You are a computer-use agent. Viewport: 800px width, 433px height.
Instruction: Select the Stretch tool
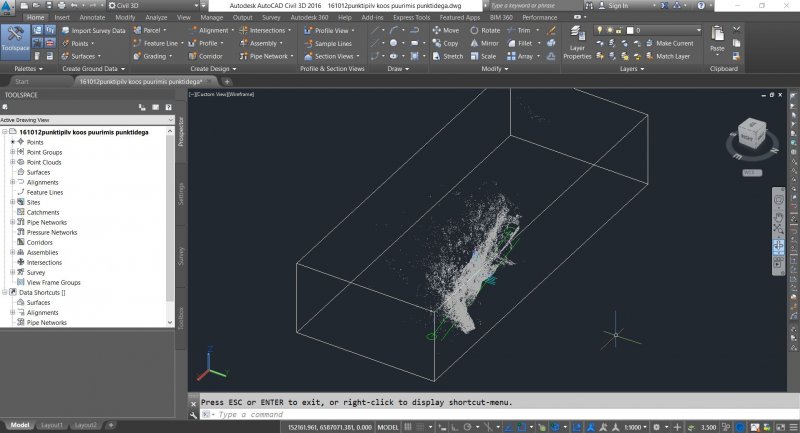447,56
